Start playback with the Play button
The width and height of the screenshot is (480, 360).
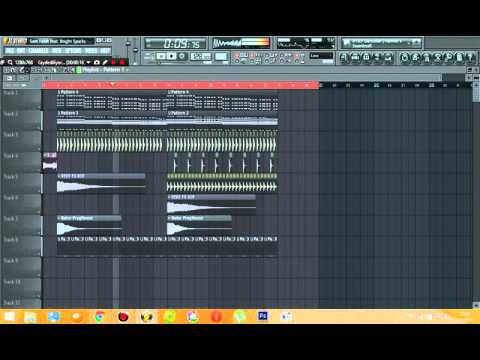pyautogui.click(x=161, y=56)
